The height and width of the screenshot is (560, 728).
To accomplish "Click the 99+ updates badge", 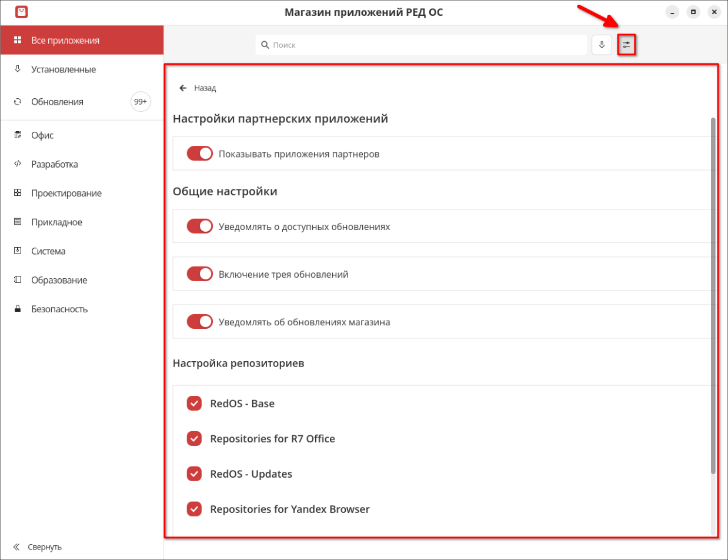I will pos(141,102).
